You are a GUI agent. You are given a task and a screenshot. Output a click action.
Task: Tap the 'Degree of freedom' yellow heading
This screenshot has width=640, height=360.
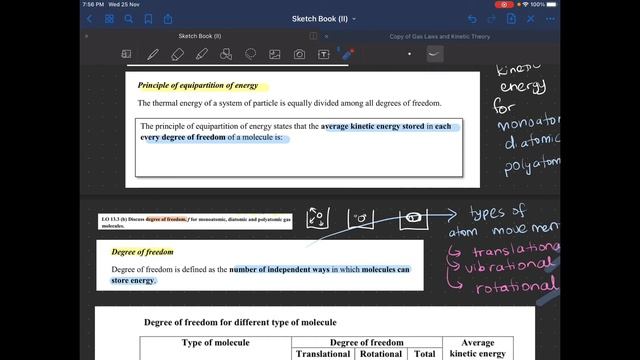(142, 252)
